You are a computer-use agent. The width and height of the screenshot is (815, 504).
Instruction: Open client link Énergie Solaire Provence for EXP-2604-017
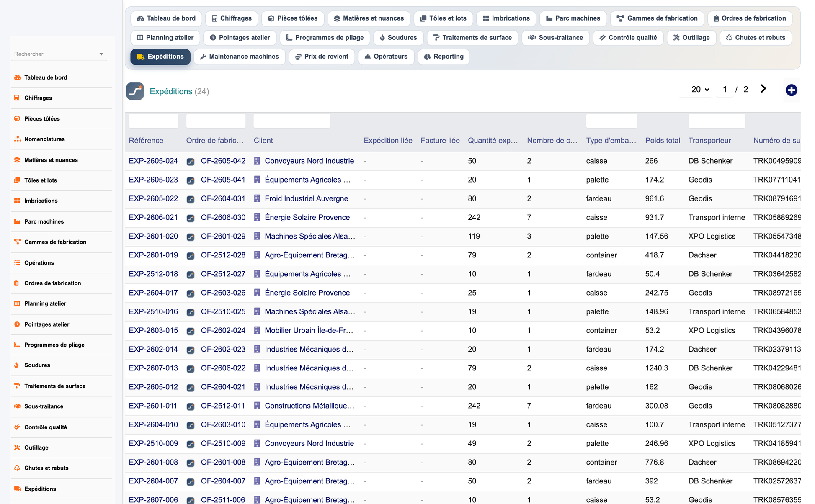coord(307,293)
